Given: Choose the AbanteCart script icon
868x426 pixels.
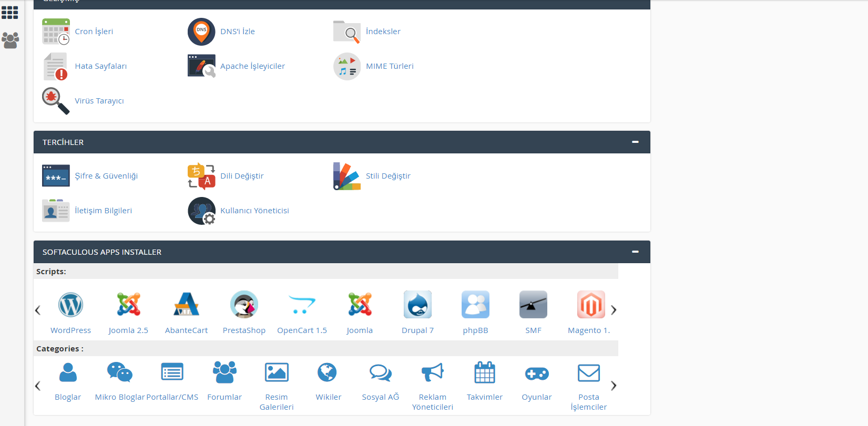Looking at the screenshot, I should (186, 305).
